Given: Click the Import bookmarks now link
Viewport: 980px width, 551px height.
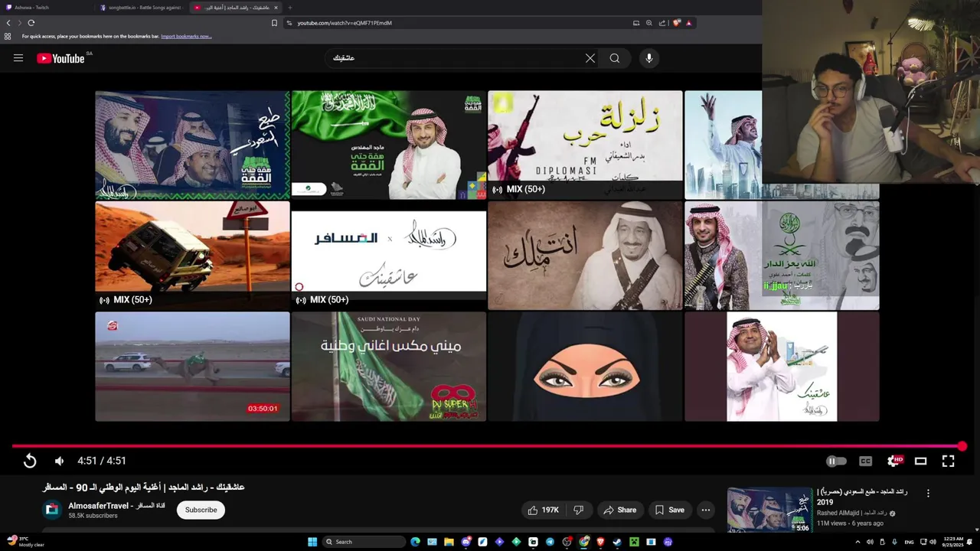Looking at the screenshot, I should coord(186,36).
